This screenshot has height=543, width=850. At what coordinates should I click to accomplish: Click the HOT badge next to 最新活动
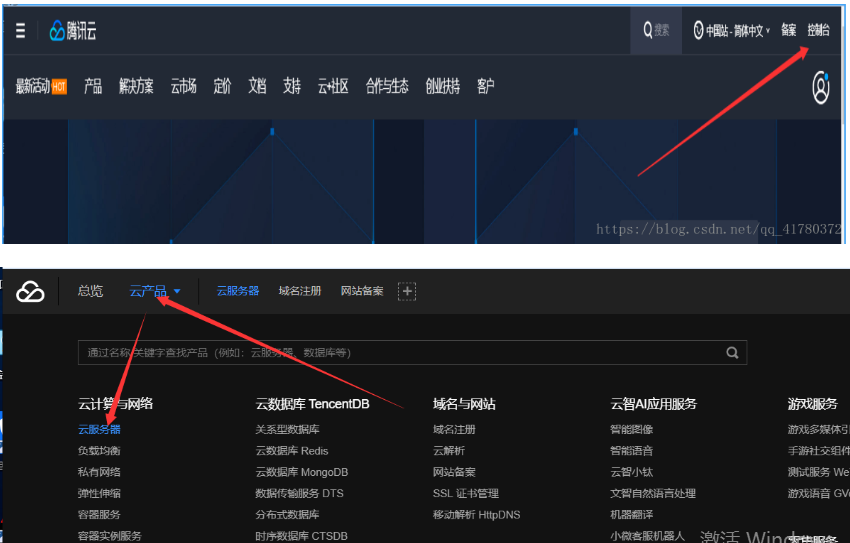pyautogui.click(x=59, y=86)
